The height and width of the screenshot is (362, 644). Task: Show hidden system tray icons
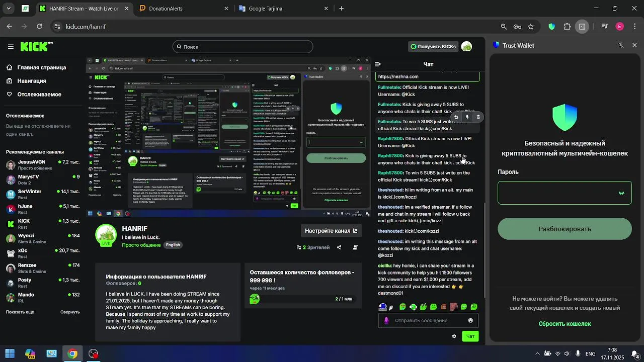click(x=537, y=354)
